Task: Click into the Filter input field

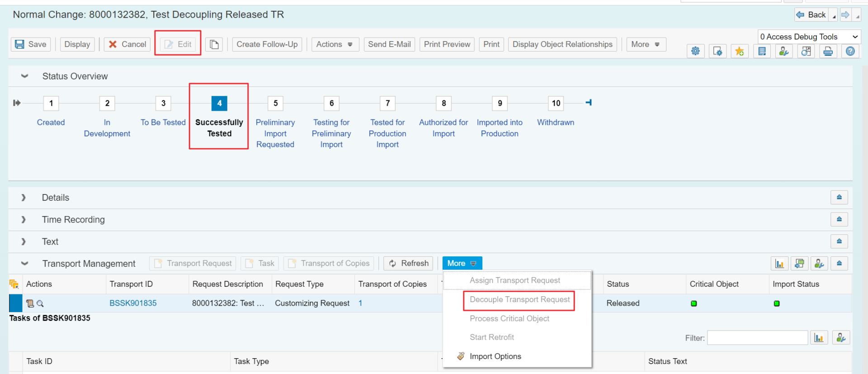Action: 757,338
